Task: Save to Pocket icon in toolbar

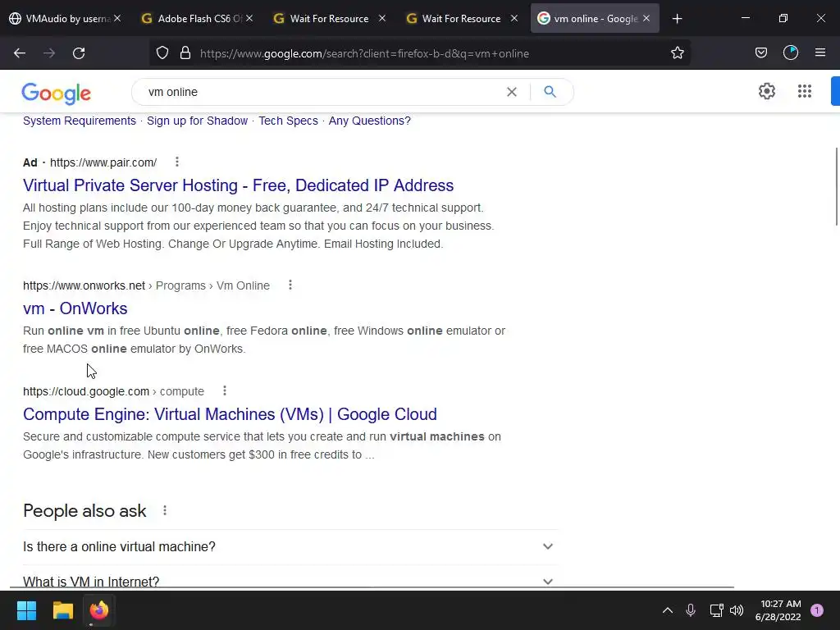Action: point(760,53)
